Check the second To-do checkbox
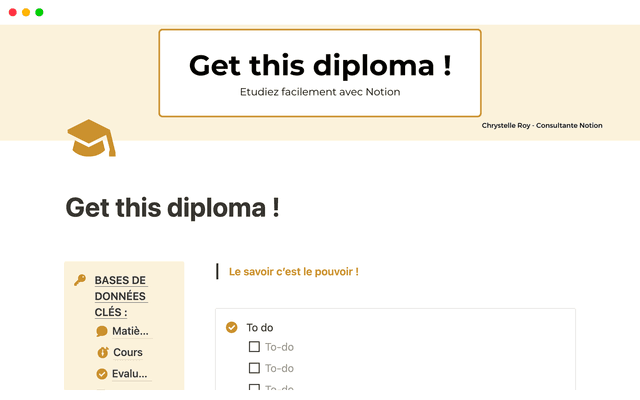This screenshot has height=400, width=640. 254,368
